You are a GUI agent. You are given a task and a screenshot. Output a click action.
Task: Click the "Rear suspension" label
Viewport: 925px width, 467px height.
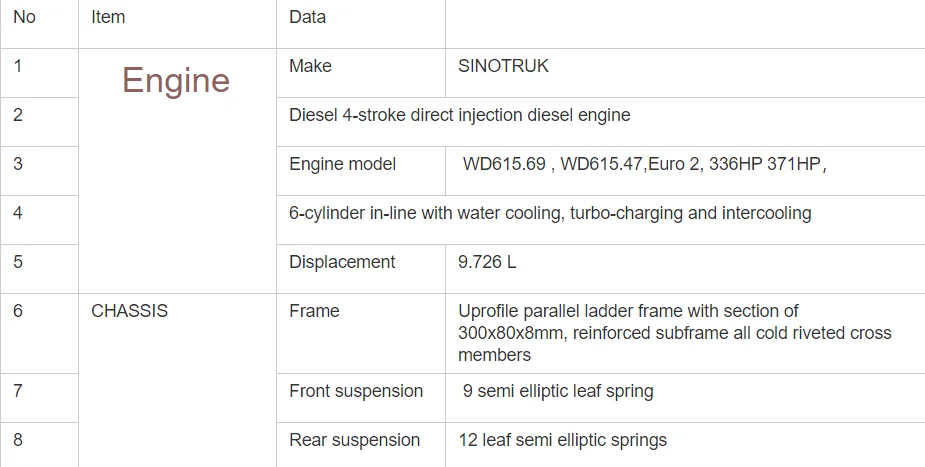(x=354, y=440)
